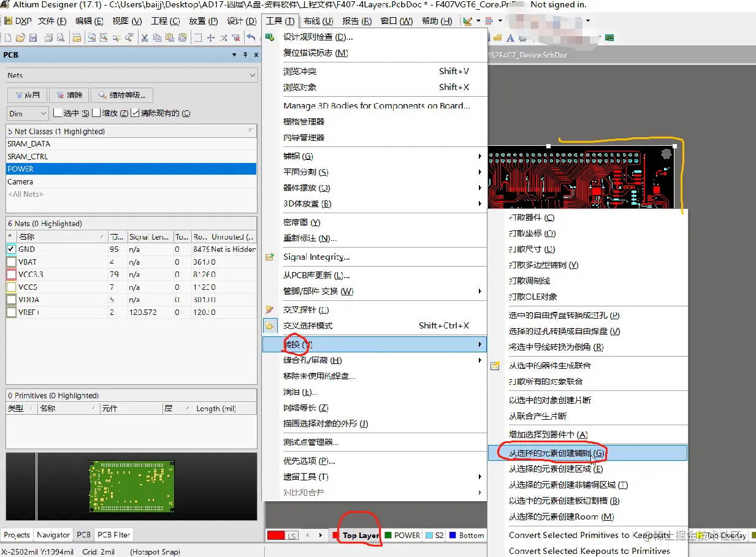756x557 pixels.
Task: Select 从选择的元素创建铺铜 (G) menu entry
Action: 587,453
